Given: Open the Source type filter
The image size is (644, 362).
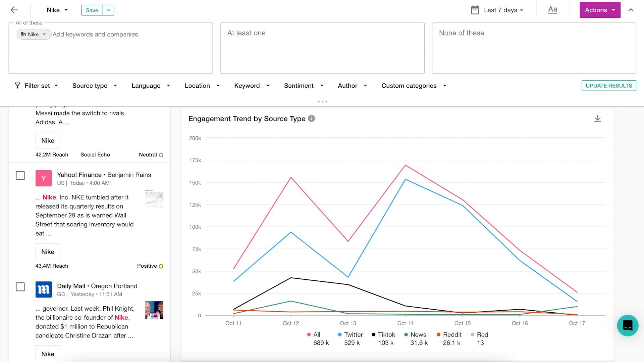Looking at the screenshot, I should (95, 86).
